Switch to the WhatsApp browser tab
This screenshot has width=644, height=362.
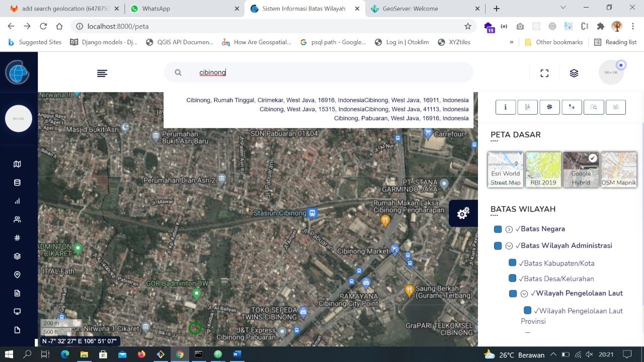185,9
